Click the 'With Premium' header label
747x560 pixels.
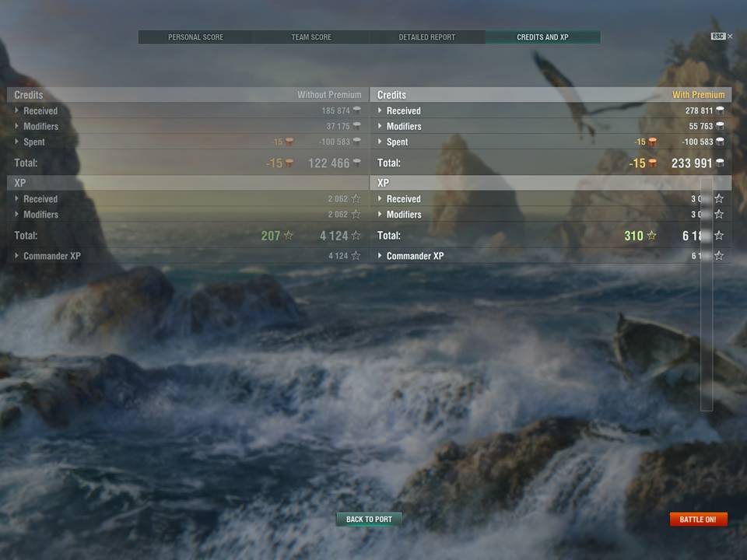tap(699, 95)
